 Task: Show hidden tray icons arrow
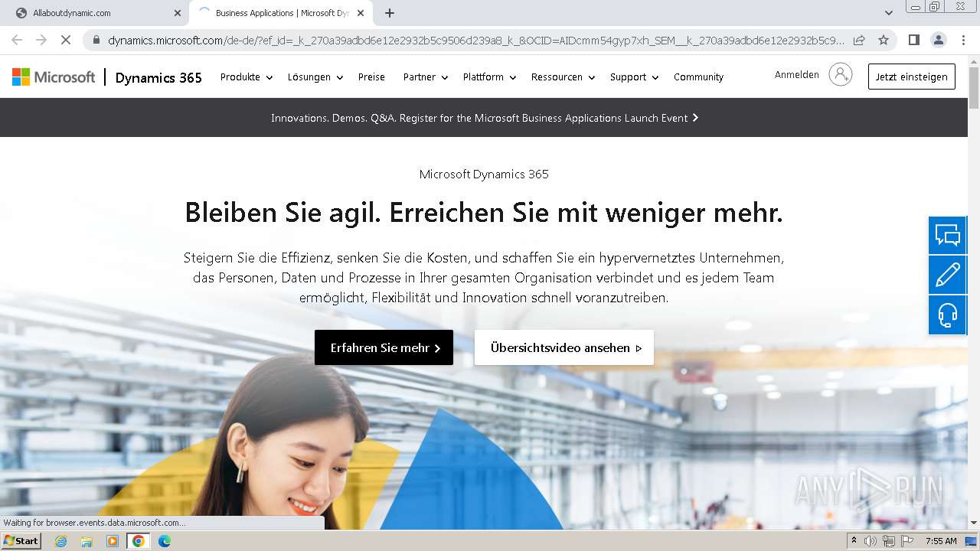point(854,541)
